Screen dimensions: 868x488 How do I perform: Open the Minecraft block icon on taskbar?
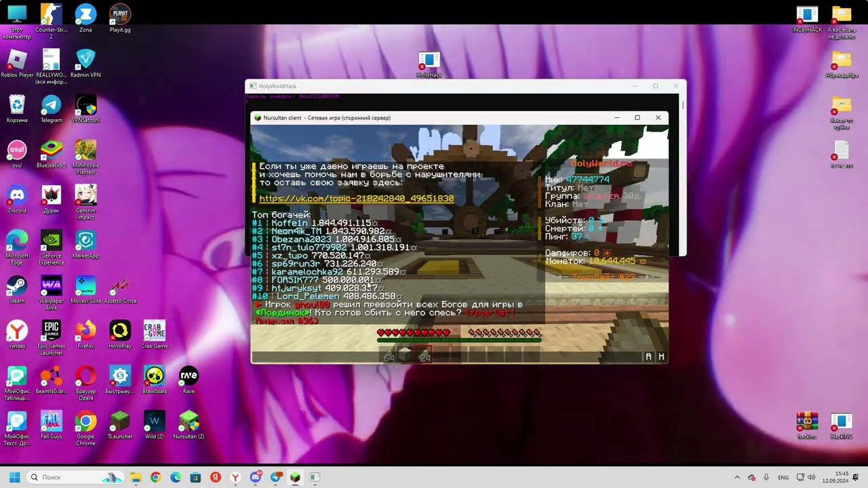295,477
